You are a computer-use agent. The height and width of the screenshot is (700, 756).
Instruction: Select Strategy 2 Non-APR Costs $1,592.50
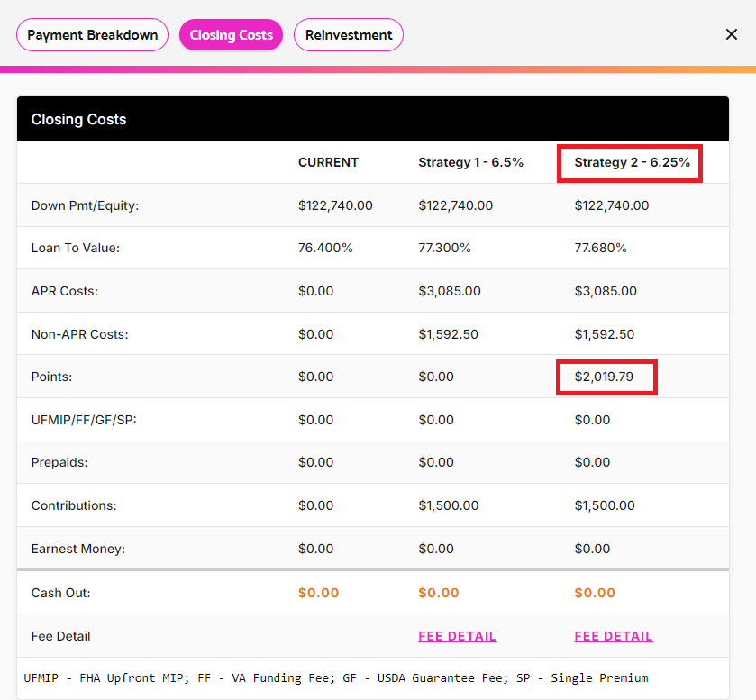click(x=604, y=334)
